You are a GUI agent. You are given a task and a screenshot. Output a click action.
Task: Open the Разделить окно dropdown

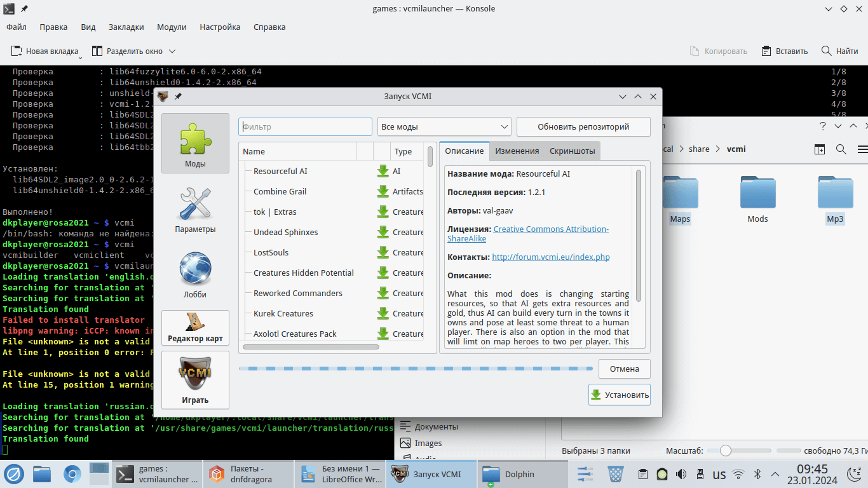coord(172,51)
